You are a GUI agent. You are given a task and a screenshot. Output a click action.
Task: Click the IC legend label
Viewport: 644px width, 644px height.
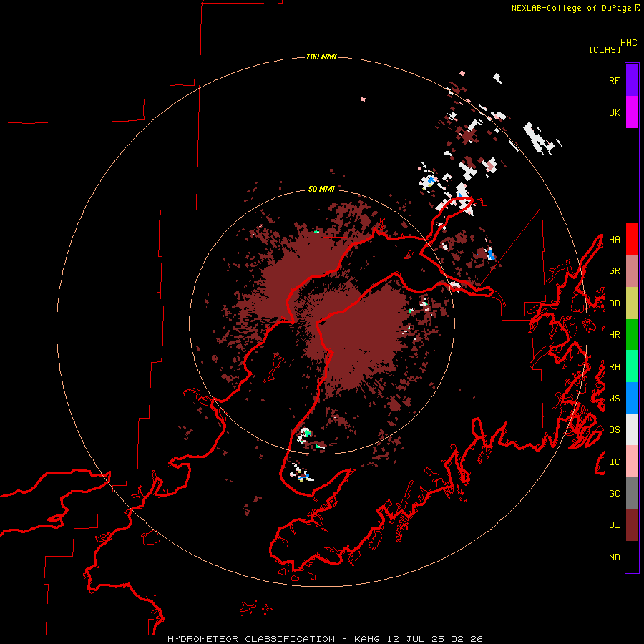pyautogui.click(x=614, y=462)
